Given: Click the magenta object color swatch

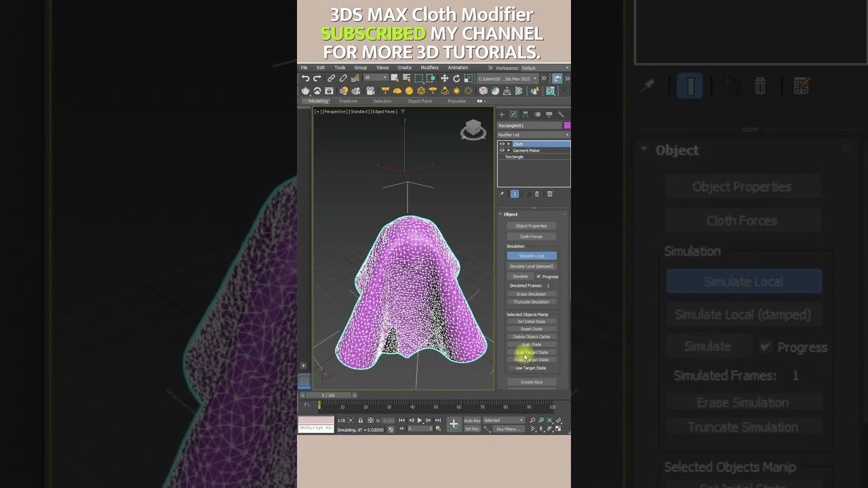Looking at the screenshot, I should [567, 125].
